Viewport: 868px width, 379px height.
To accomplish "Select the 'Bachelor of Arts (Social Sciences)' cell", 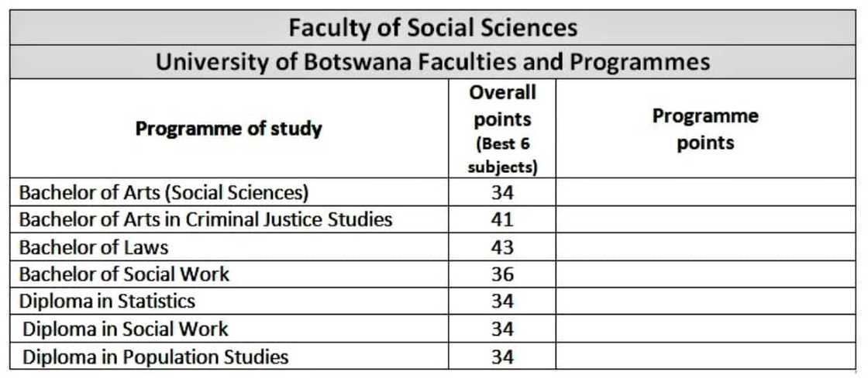I will coord(164,192).
